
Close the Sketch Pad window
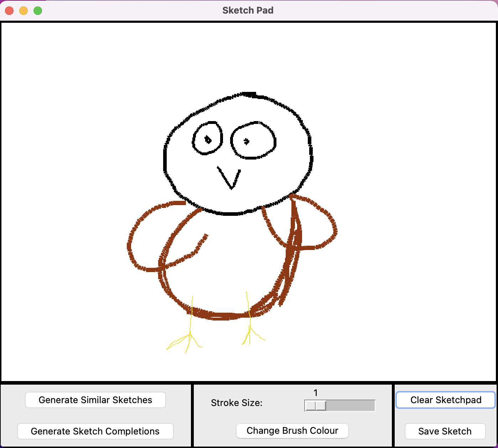point(9,11)
